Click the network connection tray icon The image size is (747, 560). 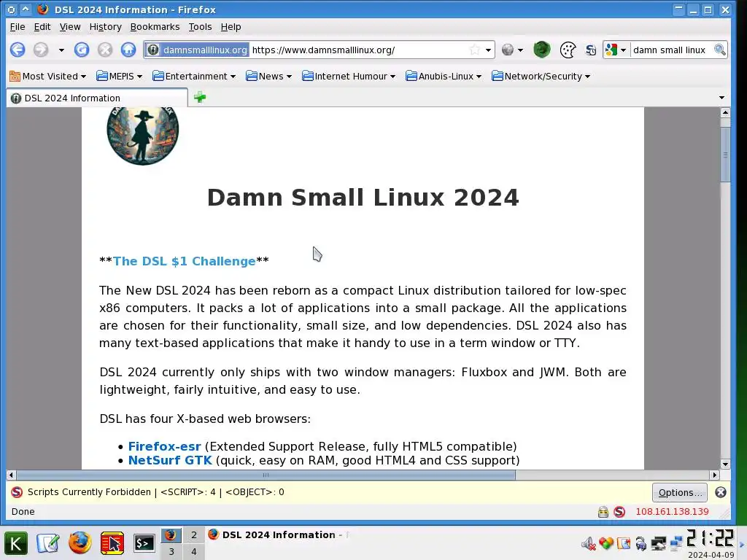click(676, 543)
